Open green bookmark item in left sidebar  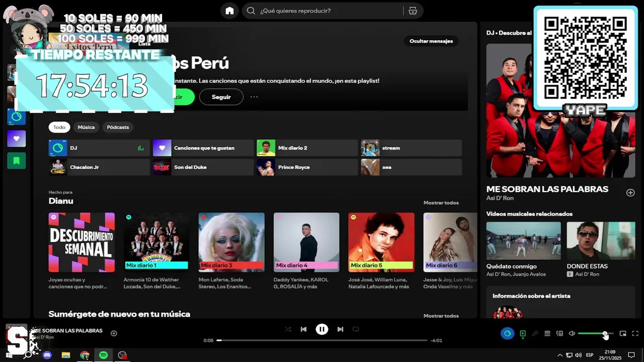[x=17, y=160]
